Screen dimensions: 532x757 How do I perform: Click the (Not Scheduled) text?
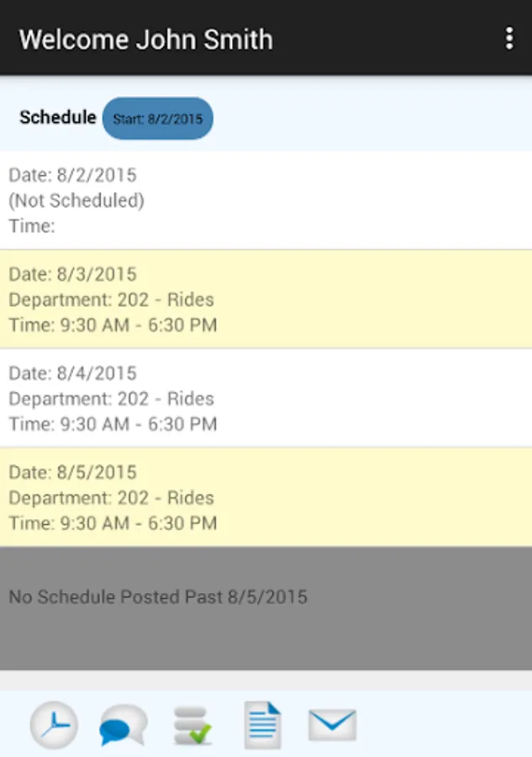(x=76, y=200)
